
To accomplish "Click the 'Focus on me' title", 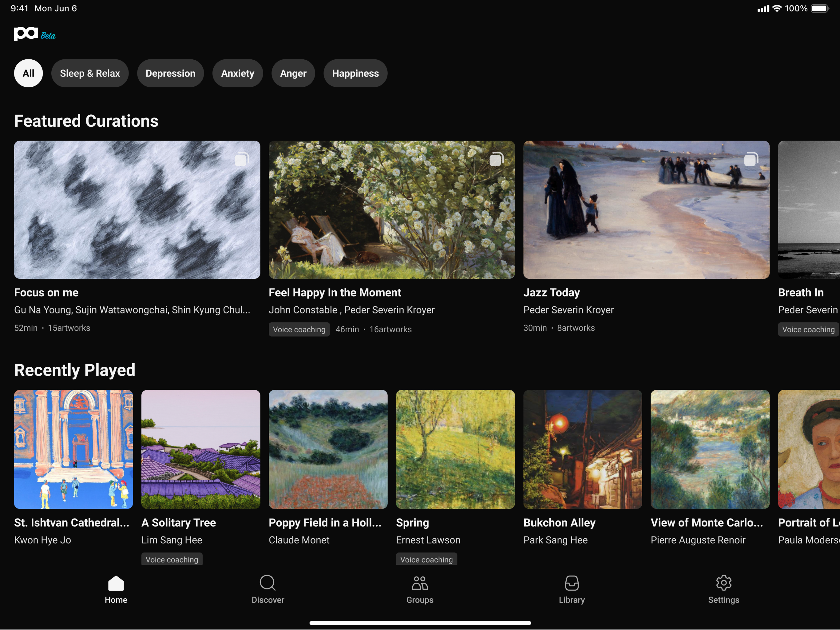I will [46, 293].
